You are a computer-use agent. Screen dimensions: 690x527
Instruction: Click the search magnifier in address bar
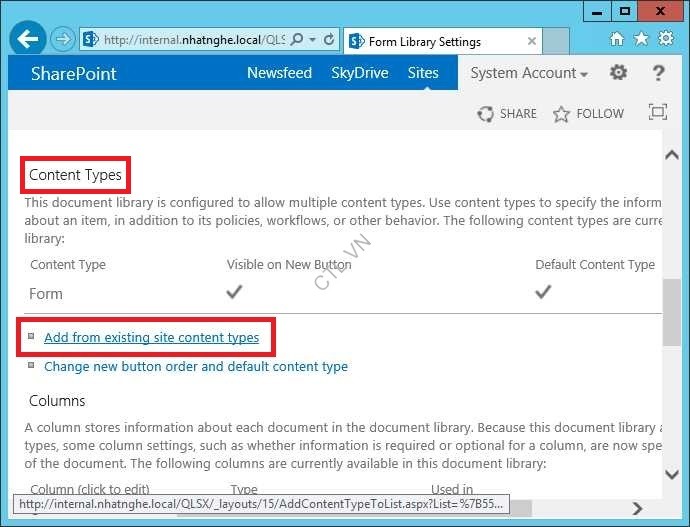298,40
